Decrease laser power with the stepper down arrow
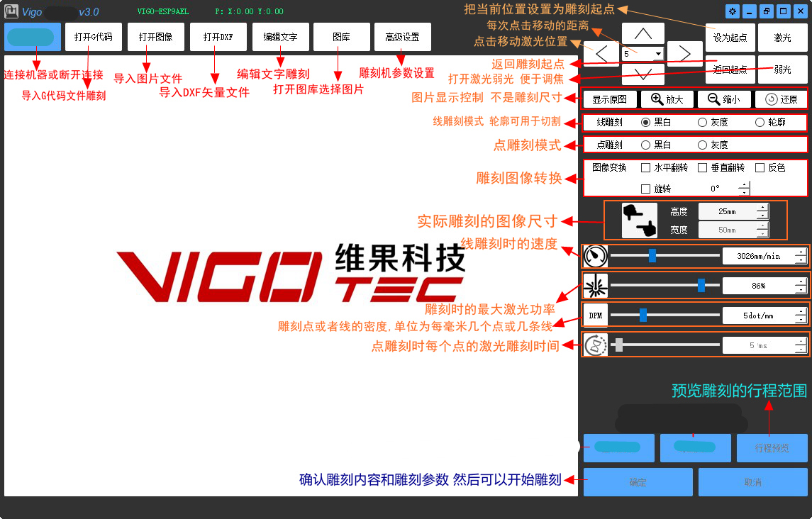 pyautogui.click(x=801, y=289)
